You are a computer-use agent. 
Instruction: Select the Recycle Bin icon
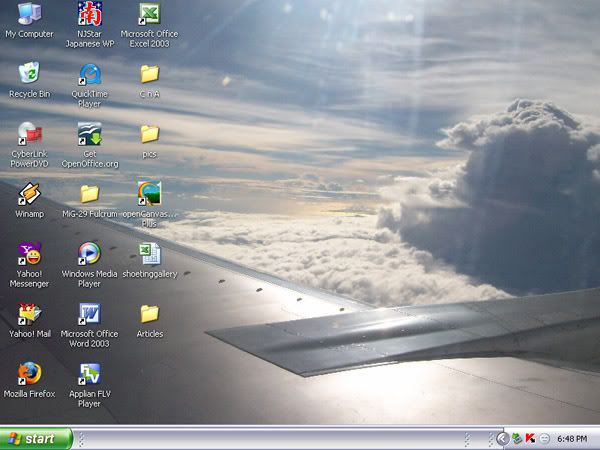tap(29, 74)
